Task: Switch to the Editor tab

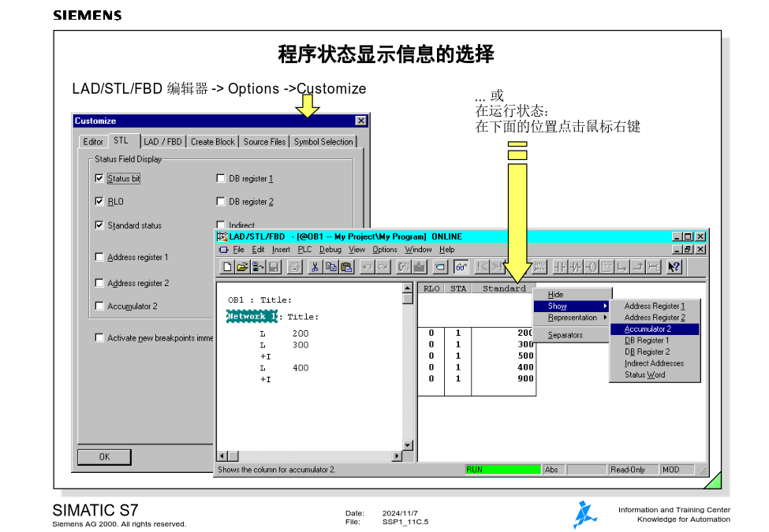Action: click(93, 142)
